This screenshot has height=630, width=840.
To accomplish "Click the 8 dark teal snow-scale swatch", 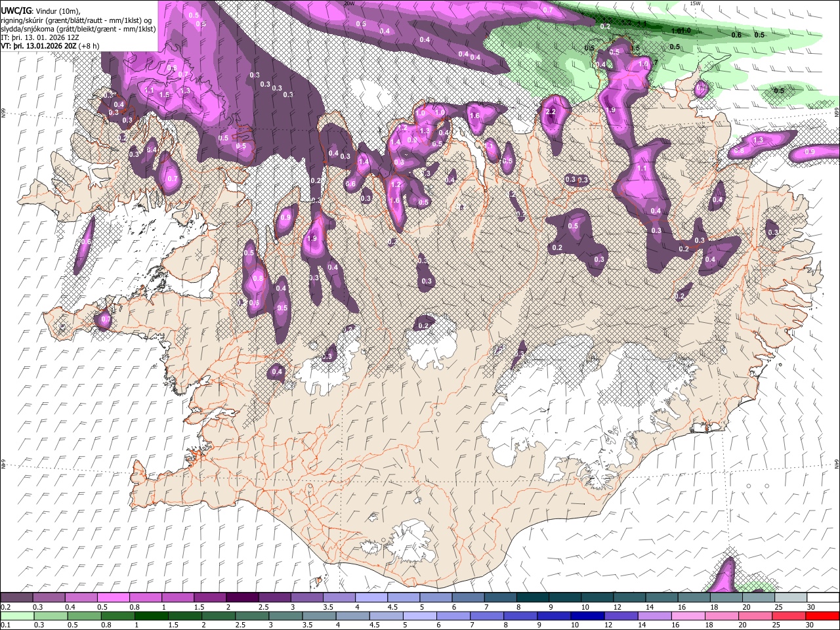I will tap(532, 597).
